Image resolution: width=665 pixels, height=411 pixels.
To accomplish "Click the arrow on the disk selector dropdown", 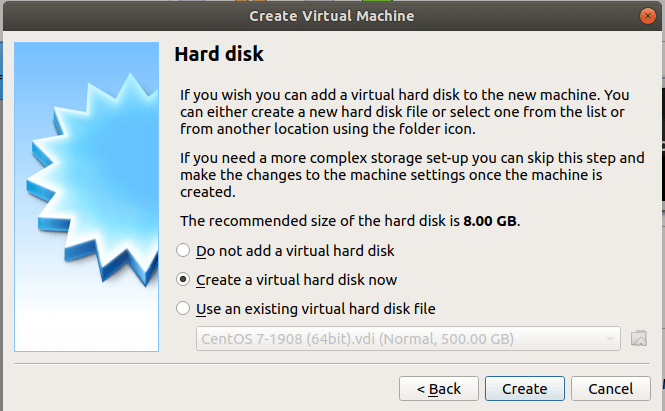I will coord(610,338).
